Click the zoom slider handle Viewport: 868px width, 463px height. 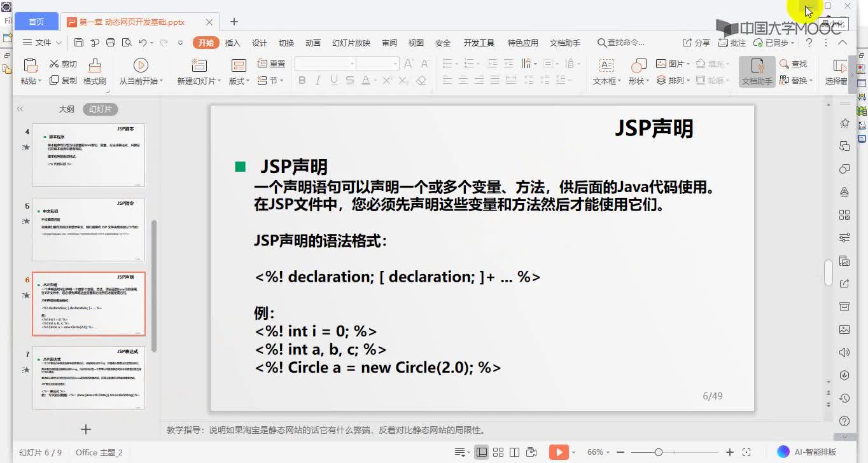659,452
